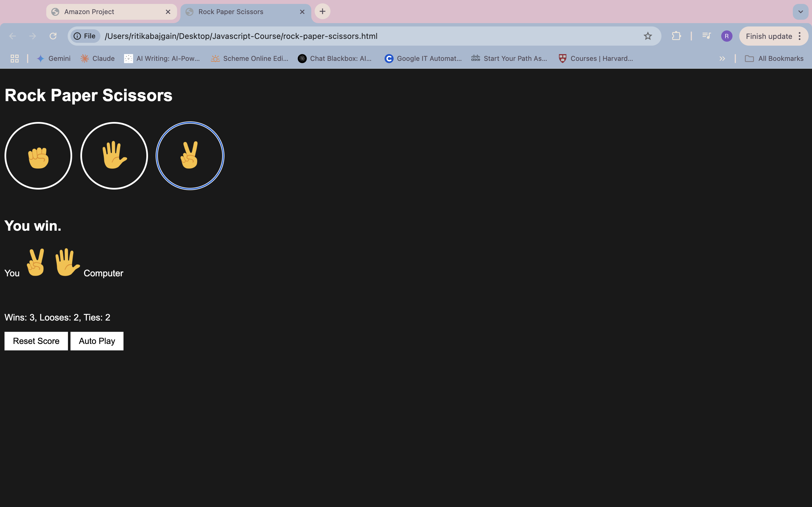The image size is (812, 507).
Task: Select the Rock (fist) icon
Action: coord(38,155)
